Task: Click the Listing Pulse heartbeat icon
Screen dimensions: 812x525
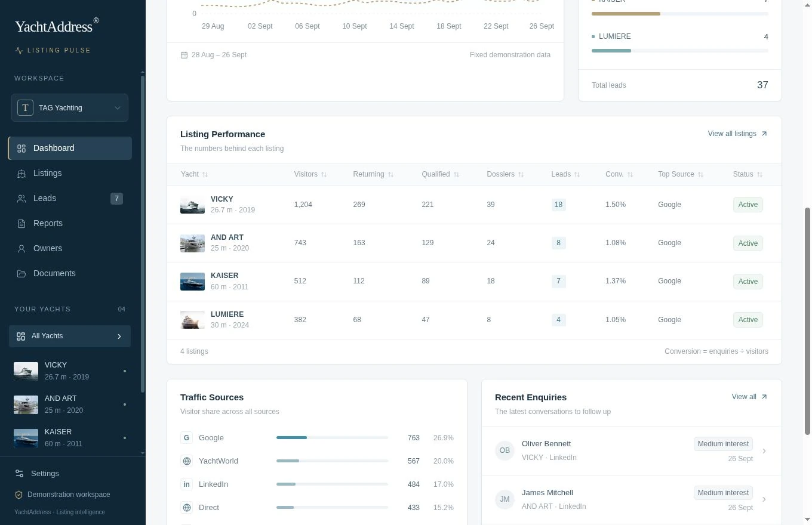Action: pos(19,51)
